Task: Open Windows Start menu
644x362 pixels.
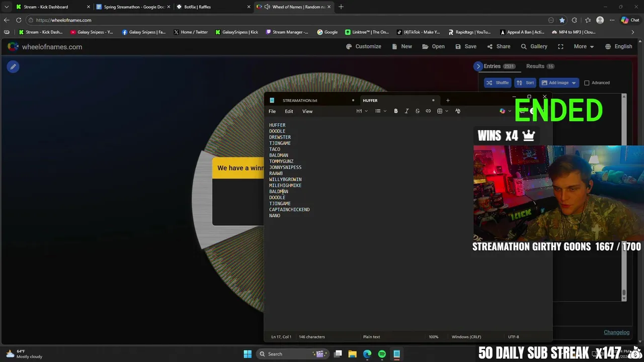Action: click(x=248, y=354)
